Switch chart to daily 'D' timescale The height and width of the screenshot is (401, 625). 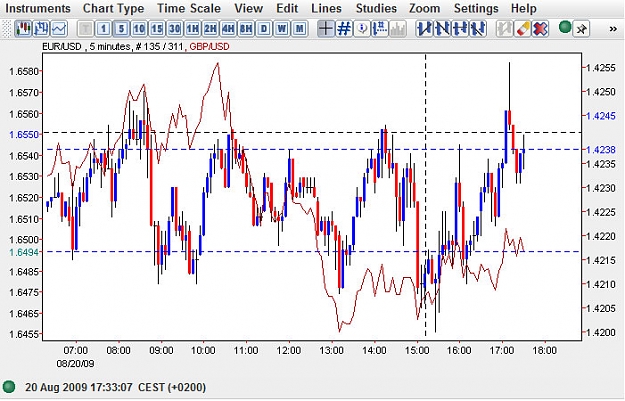pos(263,29)
